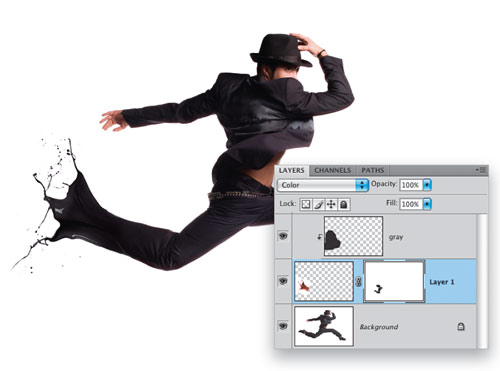Click the Layers panel vertical scrollbar
500x371 pixels.
pyautogui.click(x=482, y=281)
